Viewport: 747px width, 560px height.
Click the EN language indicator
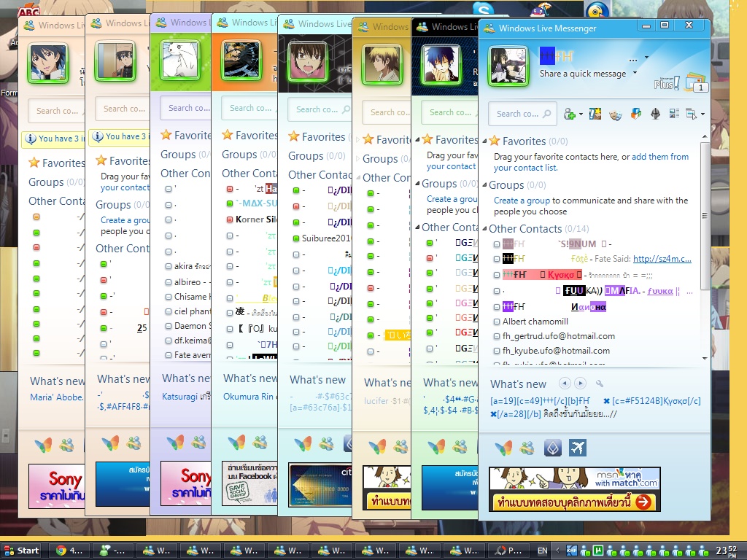542,551
